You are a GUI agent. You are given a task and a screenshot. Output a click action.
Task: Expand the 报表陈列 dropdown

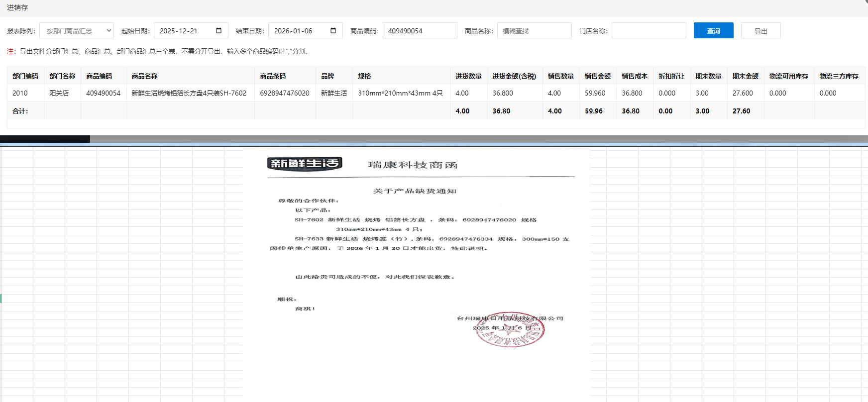[x=77, y=30]
